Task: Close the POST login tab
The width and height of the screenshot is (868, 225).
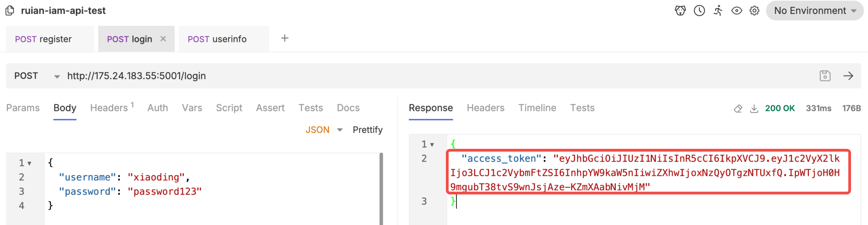Action: click(163, 39)
